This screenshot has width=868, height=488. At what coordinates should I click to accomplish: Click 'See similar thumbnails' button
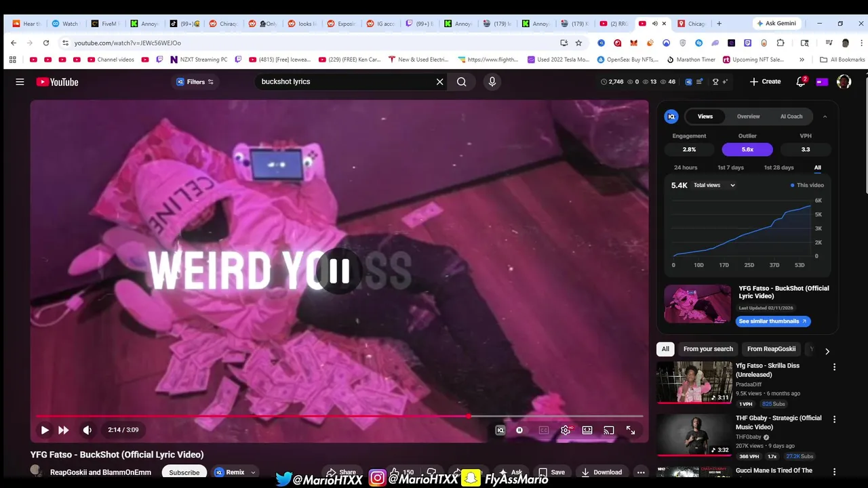point(773,321)
